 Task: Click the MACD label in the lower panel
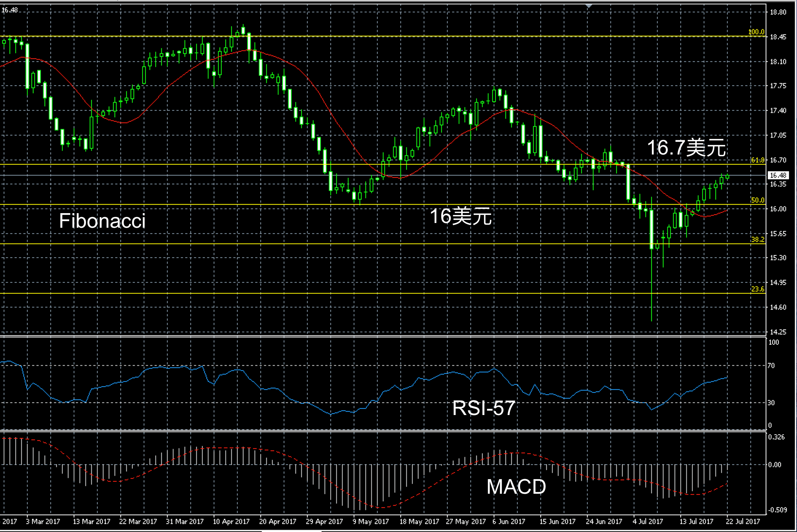(516, 487)
